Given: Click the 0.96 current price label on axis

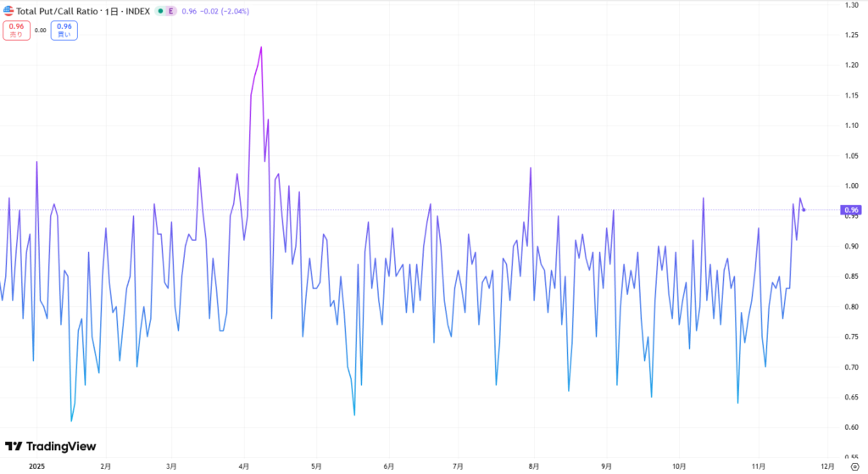Looking at the screenshot, I should [x=850, y=209].
